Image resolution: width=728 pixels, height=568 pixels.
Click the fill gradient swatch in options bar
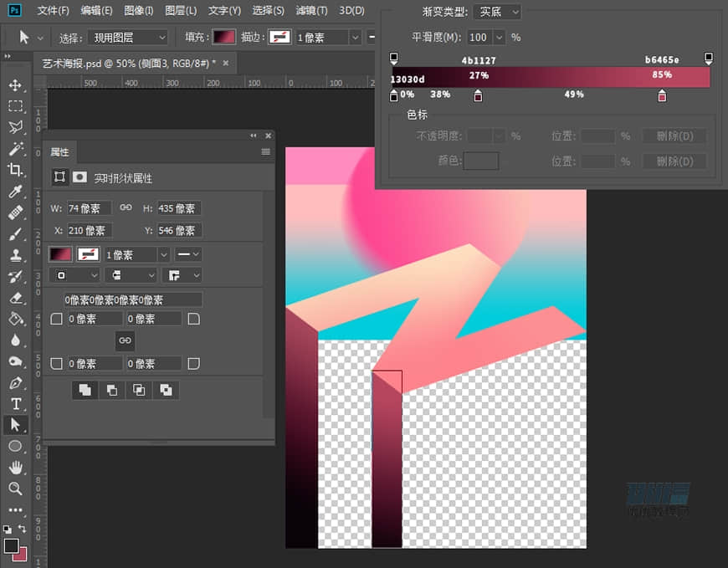223,38
